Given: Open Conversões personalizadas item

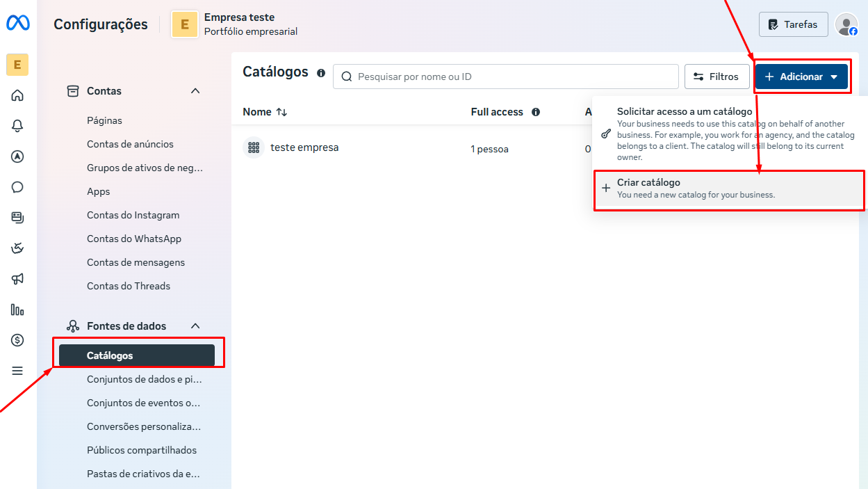Looking at the screenshot, I should coord(144,426).
